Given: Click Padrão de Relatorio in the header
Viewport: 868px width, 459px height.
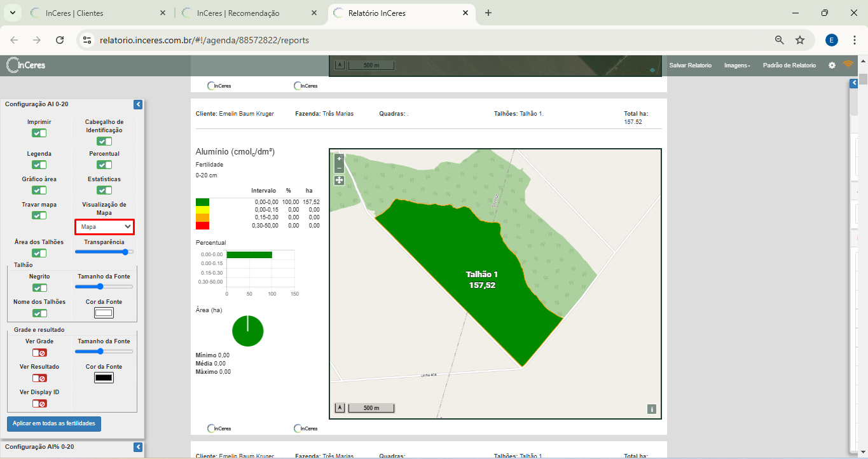Looking at the screenshot, I should (789, 65).
